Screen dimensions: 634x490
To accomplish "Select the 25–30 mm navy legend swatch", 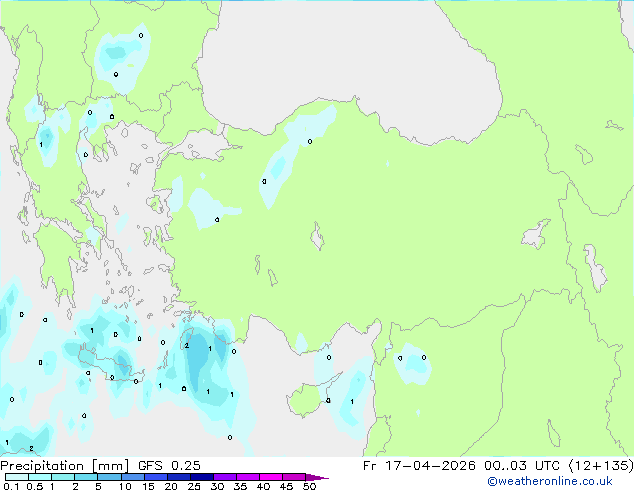I will 202,477.
